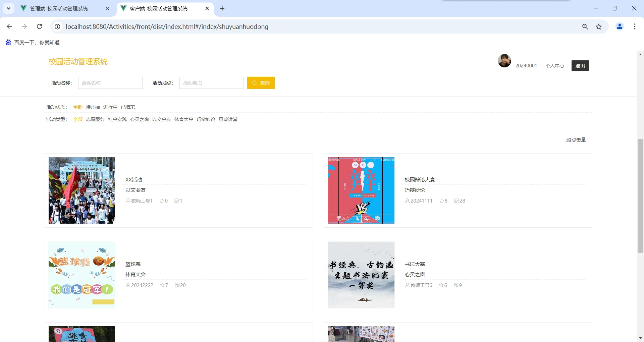Select the 体育大会 activity type filter
Image resolution: width=644 pixels, height=342 pixels.
[184, 119]
